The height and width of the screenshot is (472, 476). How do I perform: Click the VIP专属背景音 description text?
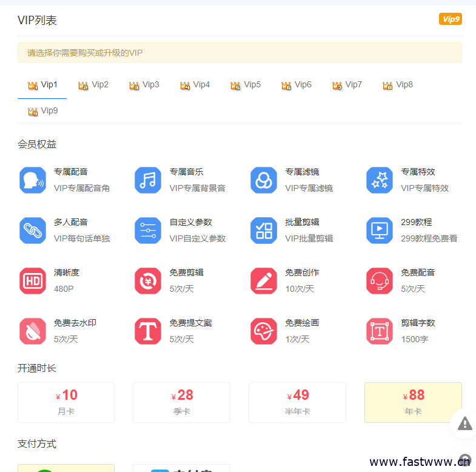pyautogui.click(x=198, y=188)
